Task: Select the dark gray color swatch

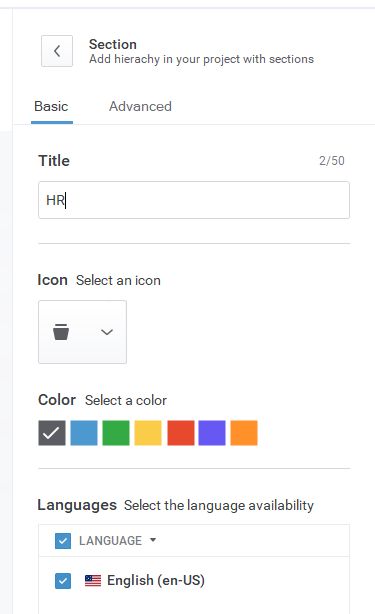Action: coord(52,433)
